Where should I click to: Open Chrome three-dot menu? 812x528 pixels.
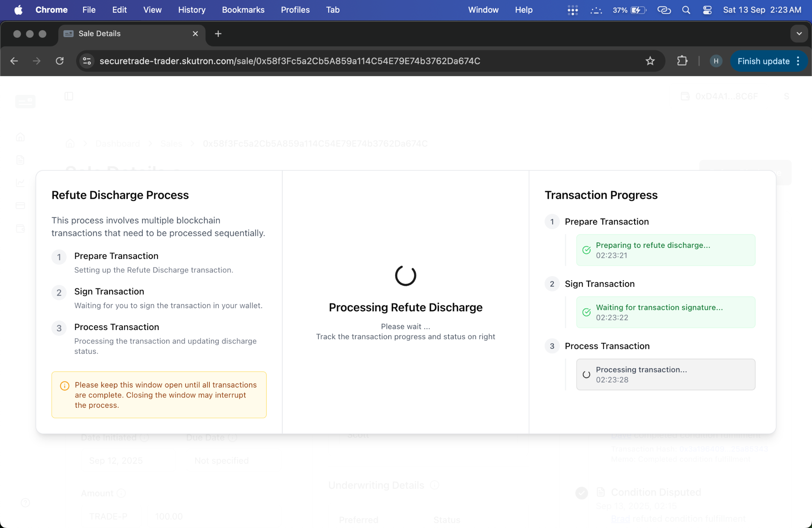798,61
